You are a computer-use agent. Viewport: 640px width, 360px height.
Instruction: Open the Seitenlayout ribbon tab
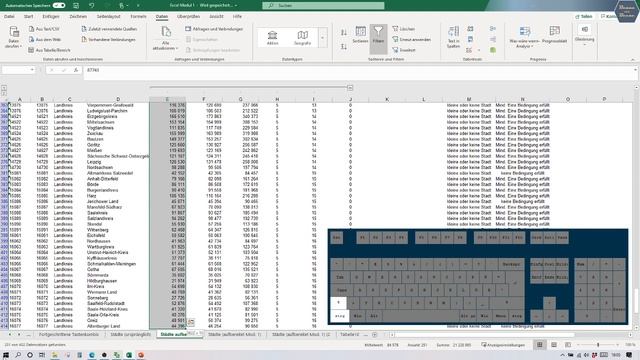coord(109,17)
